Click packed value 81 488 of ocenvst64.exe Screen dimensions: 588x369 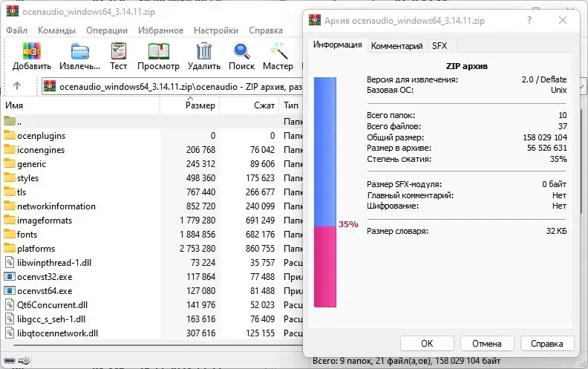click(262, 290)
